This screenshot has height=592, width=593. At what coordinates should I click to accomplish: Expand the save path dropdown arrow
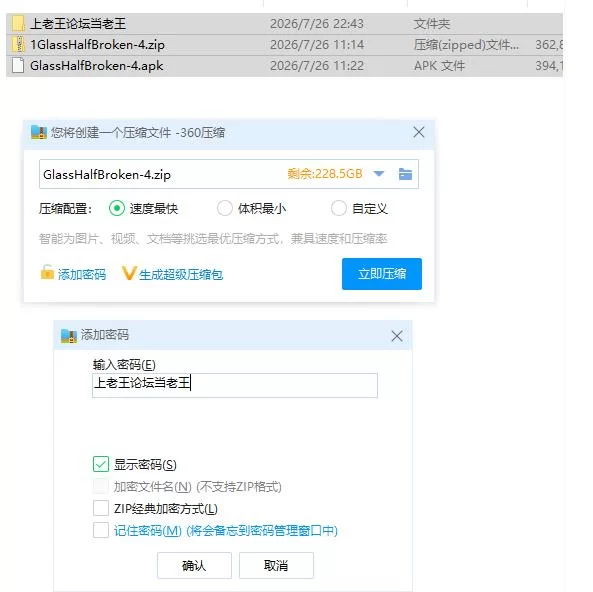point(379,174)
